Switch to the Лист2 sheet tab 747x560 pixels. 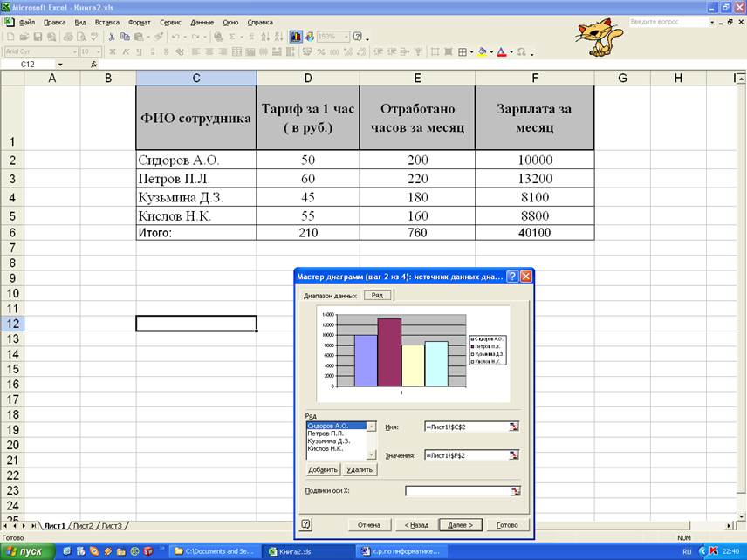coord(83,526)
